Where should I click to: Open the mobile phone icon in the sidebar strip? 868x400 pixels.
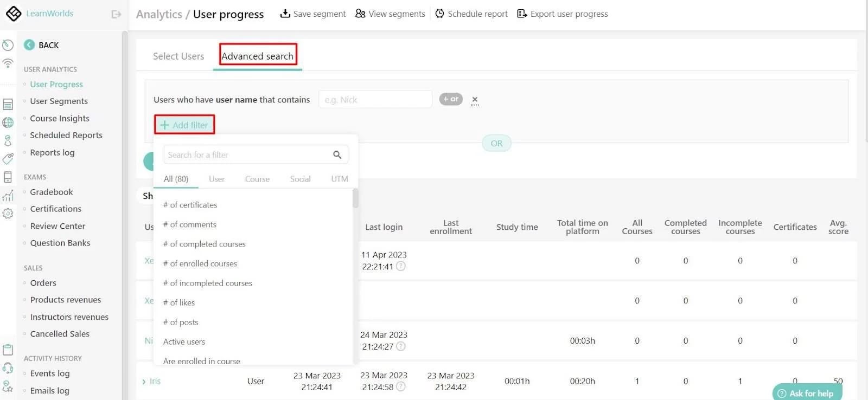pos(8,177)
